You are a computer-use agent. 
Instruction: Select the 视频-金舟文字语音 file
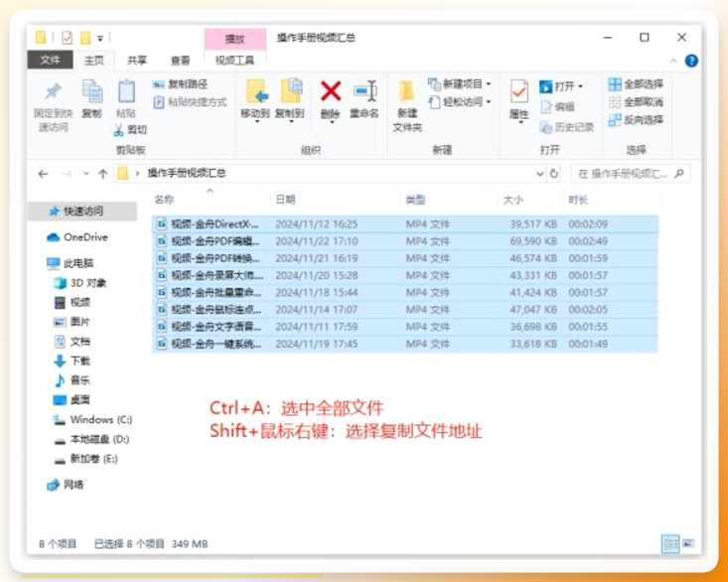[405, 327]
